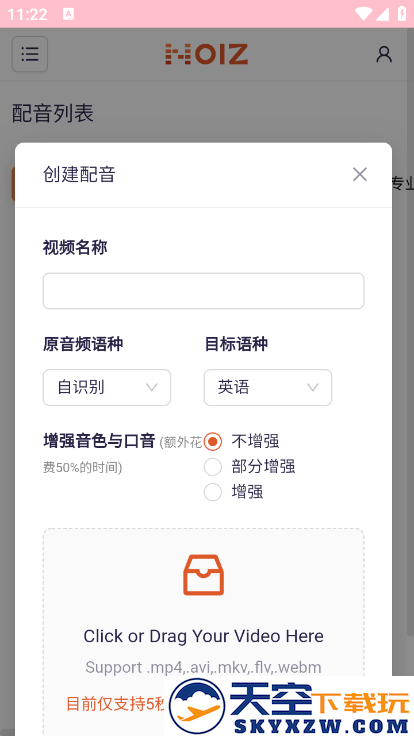Click the 创建配音 dialog title

tap(79, 175)
